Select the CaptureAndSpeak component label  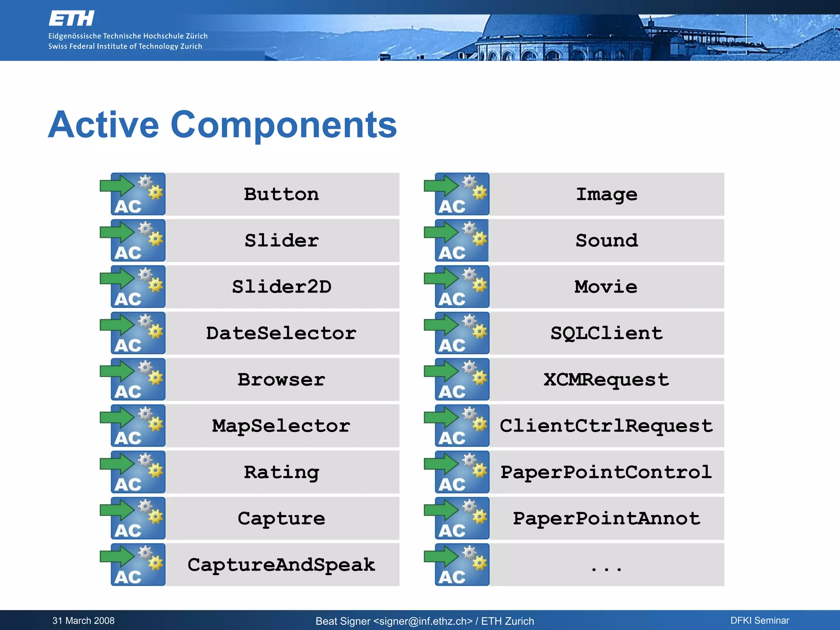(282, 565)
